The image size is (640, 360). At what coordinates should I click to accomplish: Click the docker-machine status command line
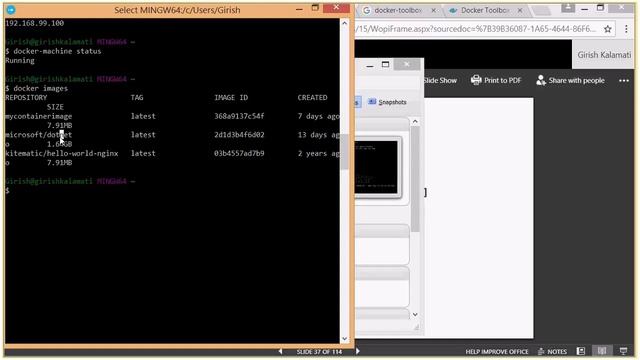53,51
